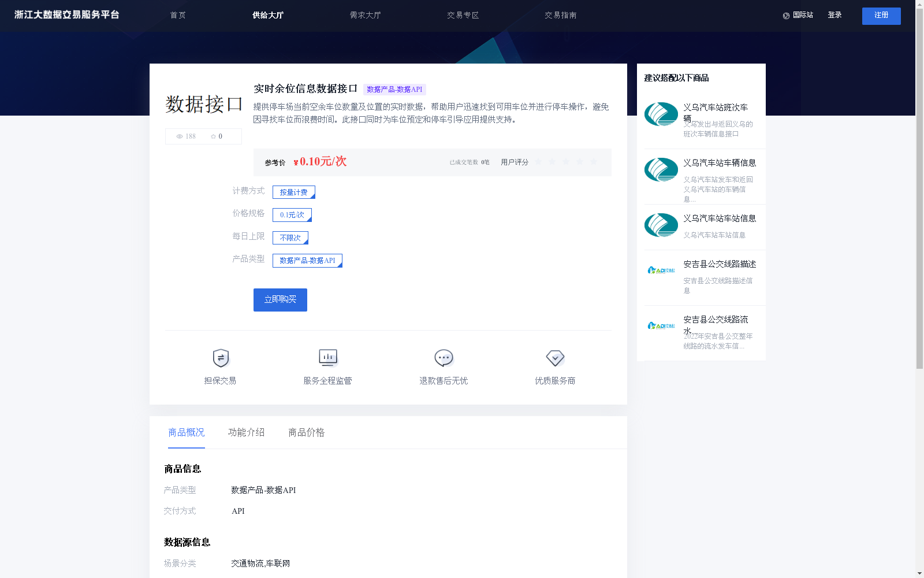This screenshot has height=578, width=924.
Task: Click the 退款售后无忧 chat bubble icon
Action: 444,358
